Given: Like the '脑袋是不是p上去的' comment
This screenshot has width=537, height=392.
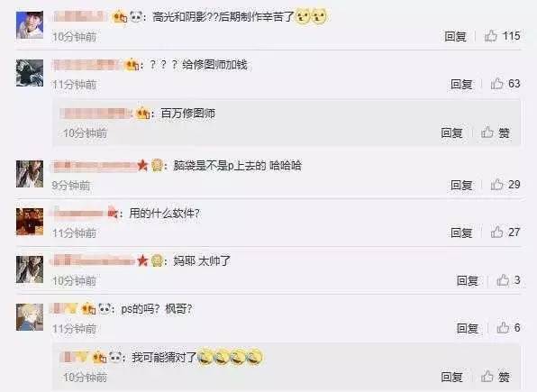Looking at the screenshot, I should pyautogui.click(x=505, y=185).
